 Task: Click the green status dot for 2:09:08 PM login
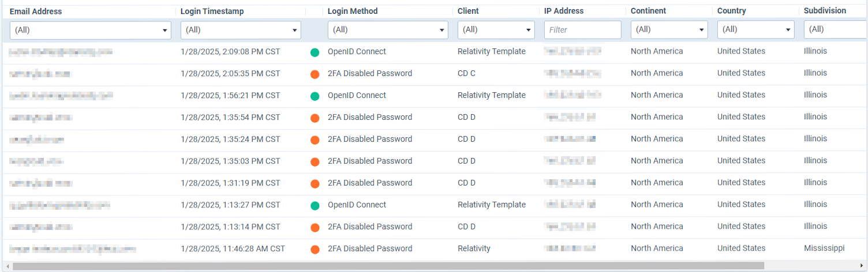coord(315,52)
